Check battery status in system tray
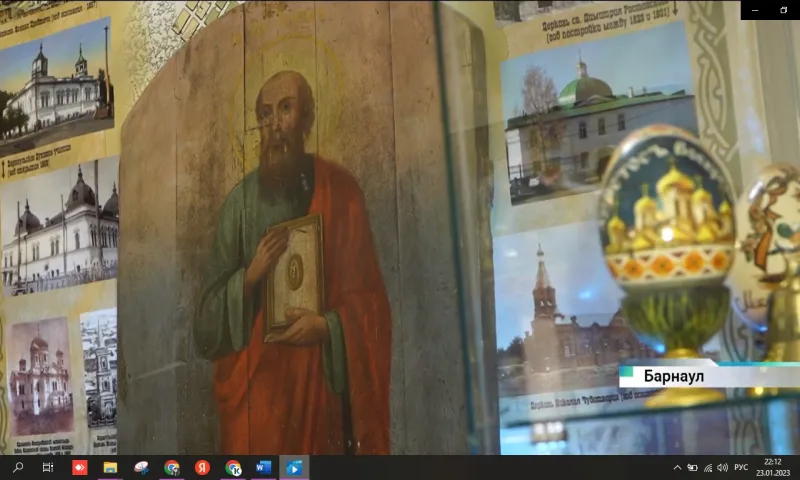Screen dimensions: 800x480 pos(692,467)
